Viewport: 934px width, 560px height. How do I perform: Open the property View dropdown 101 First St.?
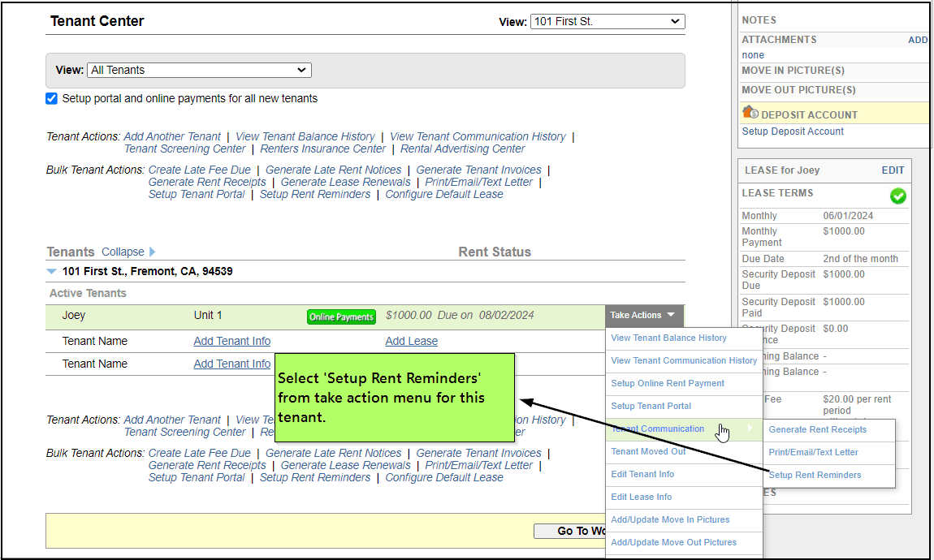pyautogui.click(x=608, y=21)
